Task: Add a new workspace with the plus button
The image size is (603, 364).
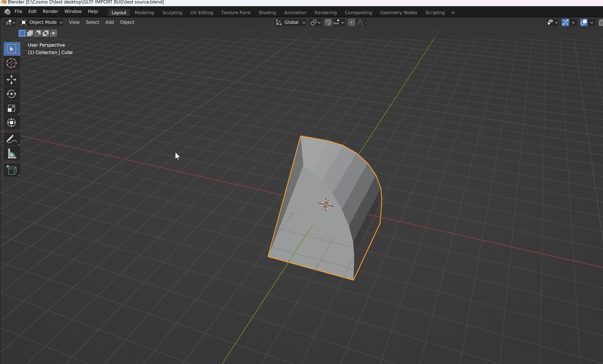Action: 453,13
